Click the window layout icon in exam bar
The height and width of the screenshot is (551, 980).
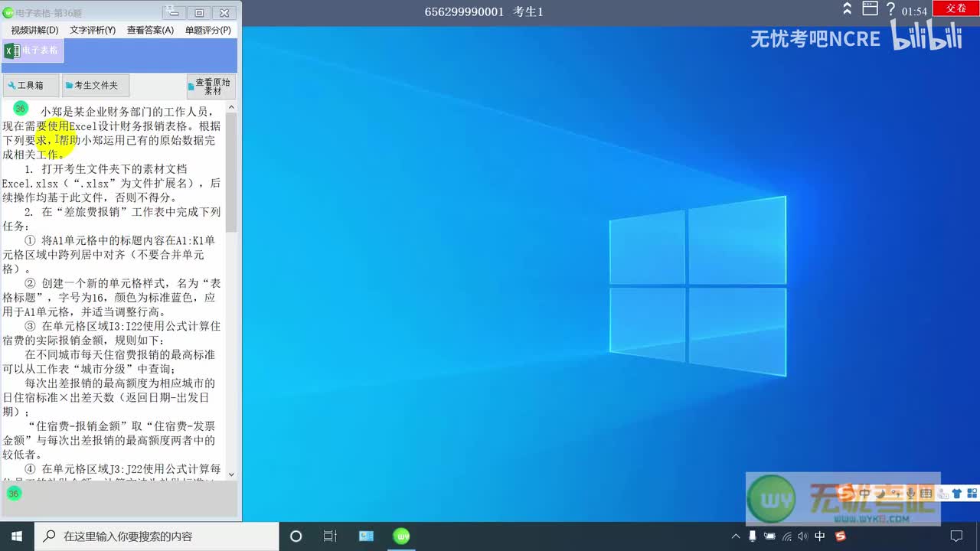(870, 8)
